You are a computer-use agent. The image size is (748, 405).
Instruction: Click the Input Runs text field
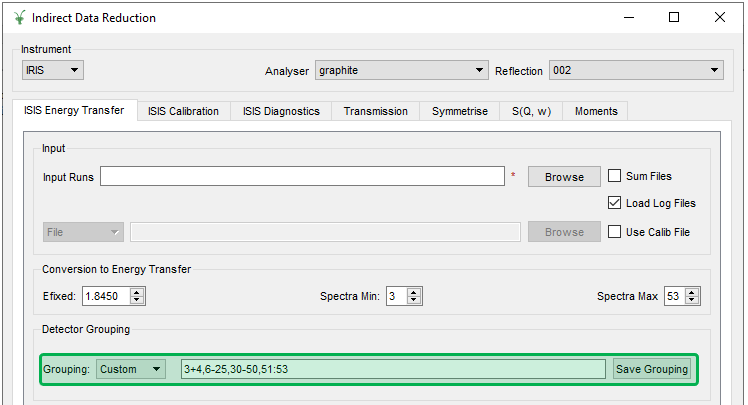pos(302,177)
